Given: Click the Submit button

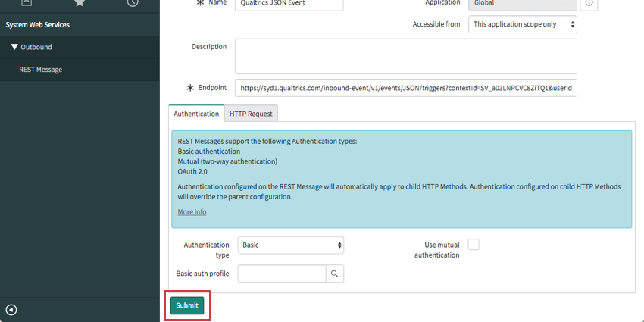Looking at the screenshot, I should click(187, 306).
